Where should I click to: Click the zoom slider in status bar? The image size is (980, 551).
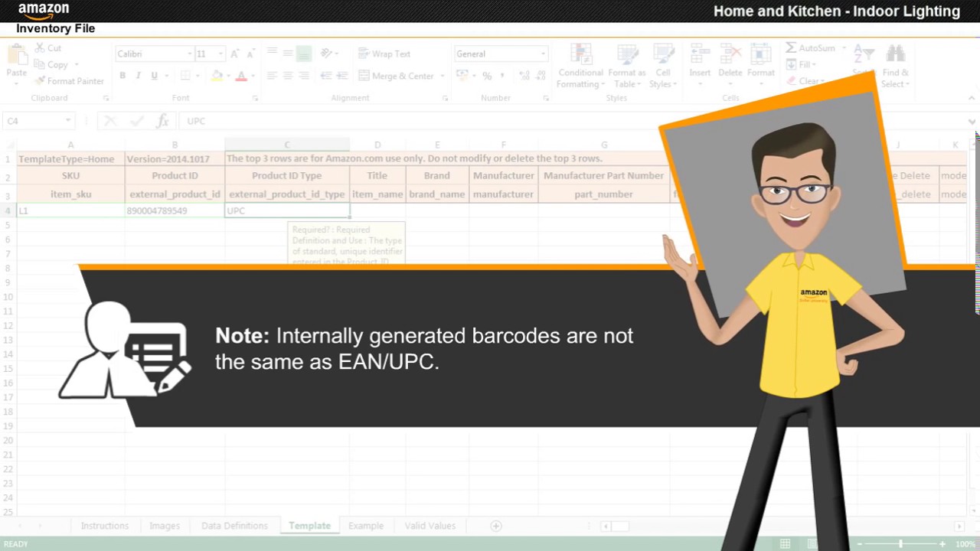click(x=900, y=543)
